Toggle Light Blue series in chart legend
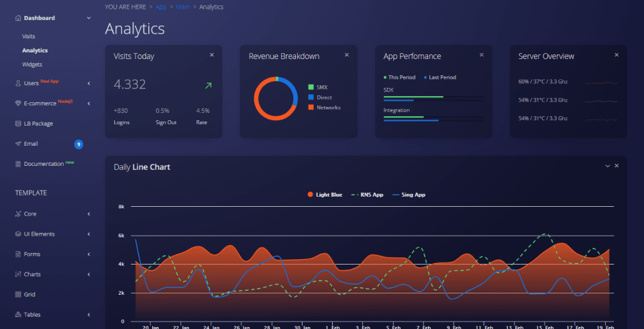The width and height of the screenshot is (644, 329). (x=325, y=195)
